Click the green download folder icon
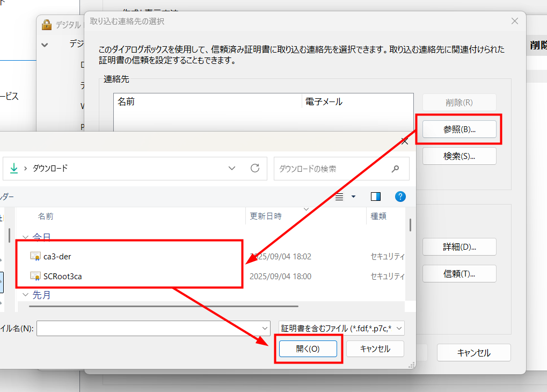 (14, 168)
